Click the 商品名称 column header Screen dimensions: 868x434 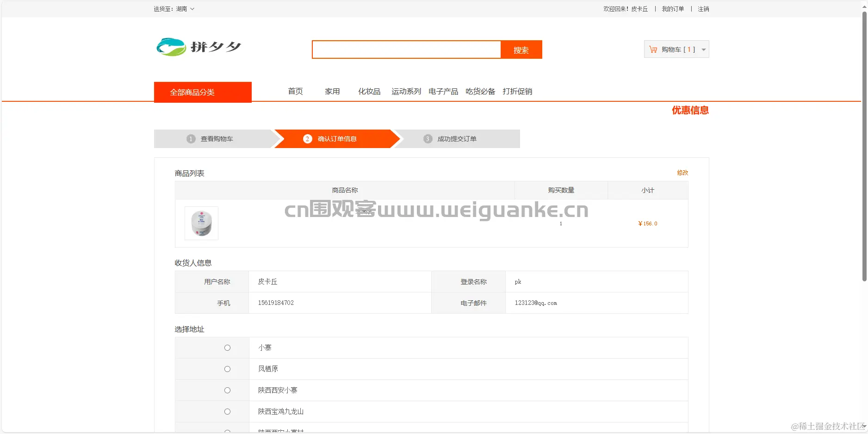[345, 190]
